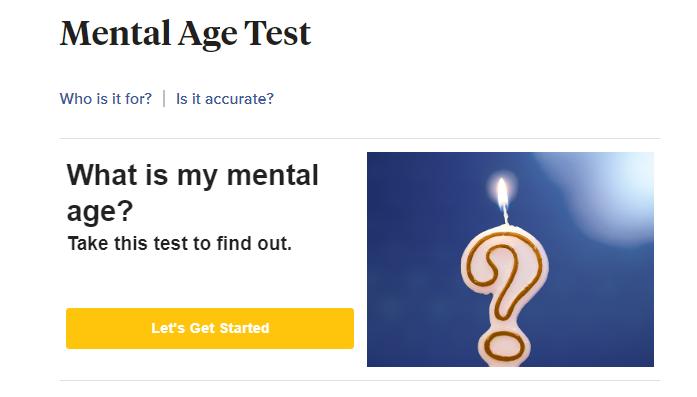Click the candle flame in the photo
The width and height of the screenshot is (697, 397).
(502, 191)
